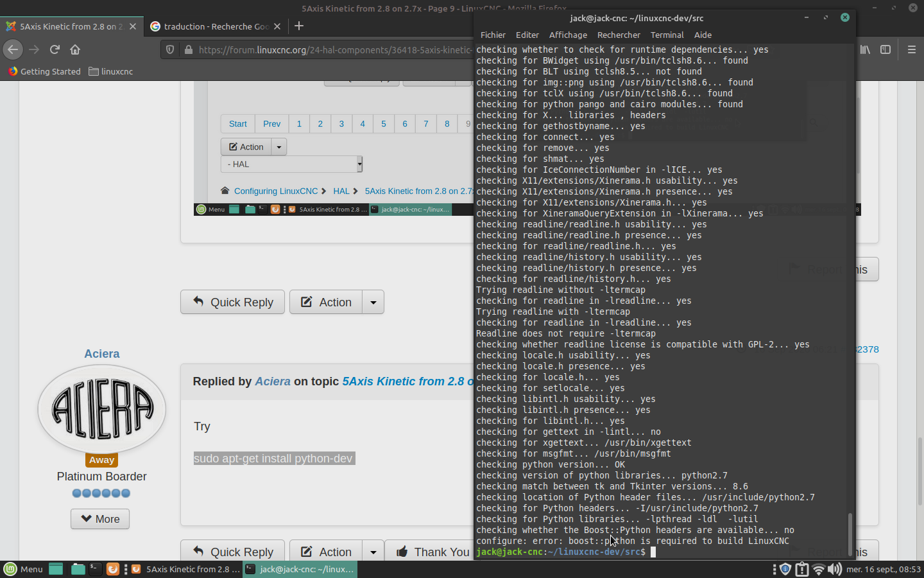This screenshot has height=578, width=924.
Task: Close the 5Axis Kinetic tab
Action: 133,26
